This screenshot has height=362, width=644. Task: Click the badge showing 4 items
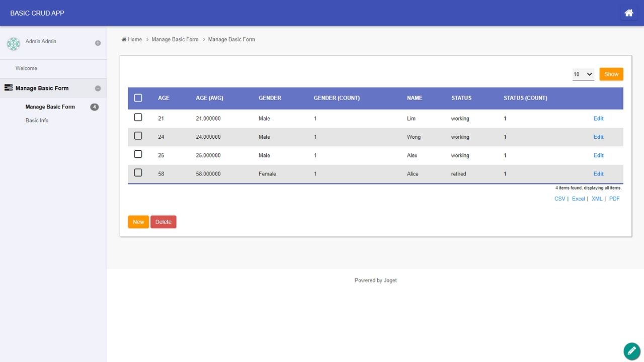tap(94, 107)
